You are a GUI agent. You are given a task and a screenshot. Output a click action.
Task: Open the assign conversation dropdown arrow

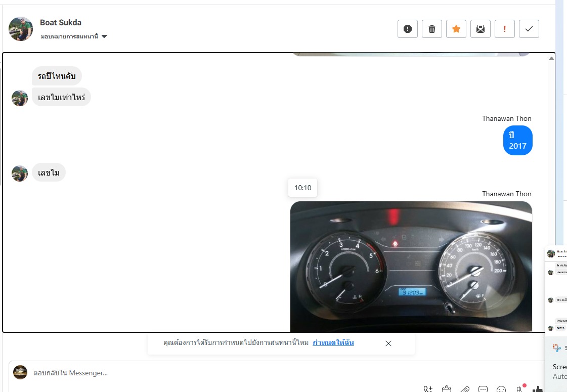(104, 36)
